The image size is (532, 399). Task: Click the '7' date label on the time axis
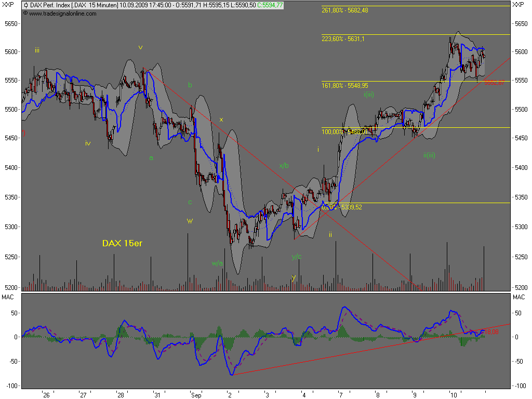(341, 395)
